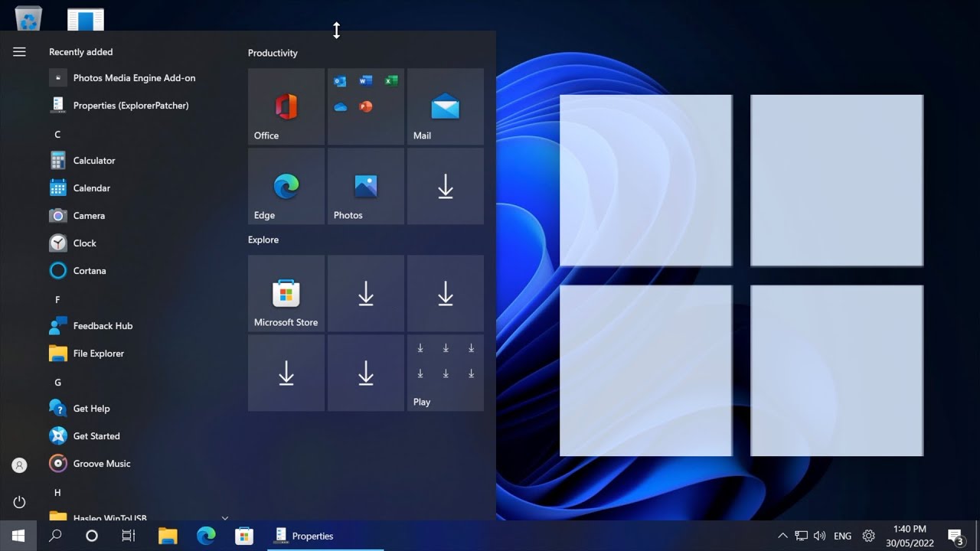Click the ENG language indicator
This screenshot has width=980, height=551.
click(x=842, y=536)
